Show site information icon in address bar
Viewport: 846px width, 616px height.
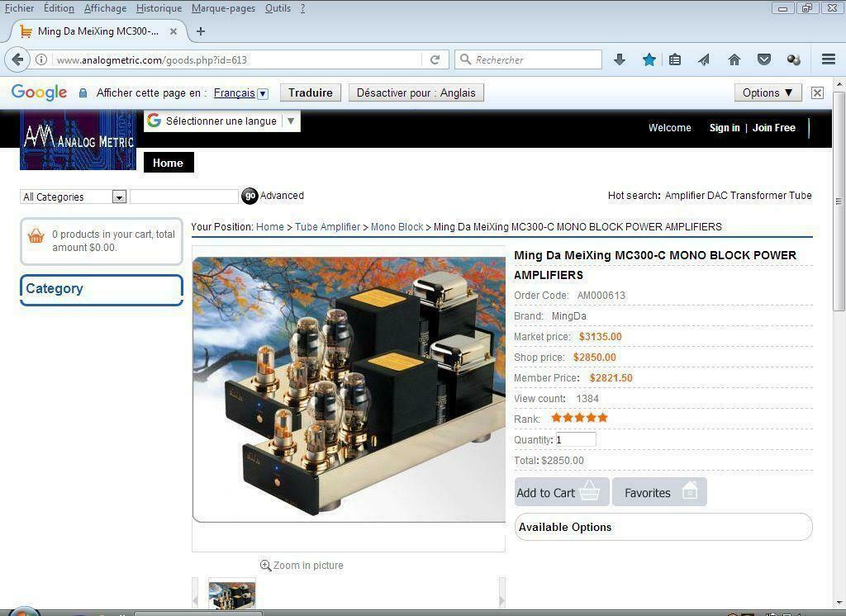click(x=41, y=60)
